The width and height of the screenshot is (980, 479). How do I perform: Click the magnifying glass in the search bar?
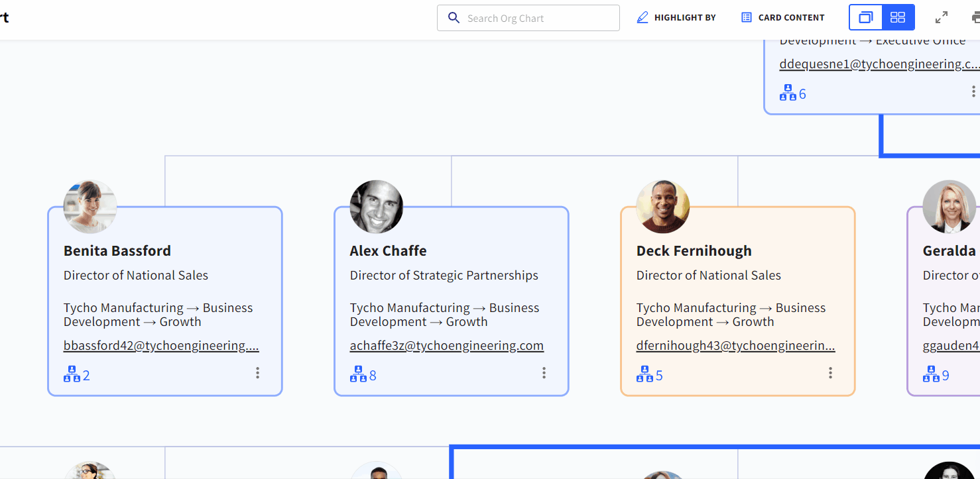454,17
